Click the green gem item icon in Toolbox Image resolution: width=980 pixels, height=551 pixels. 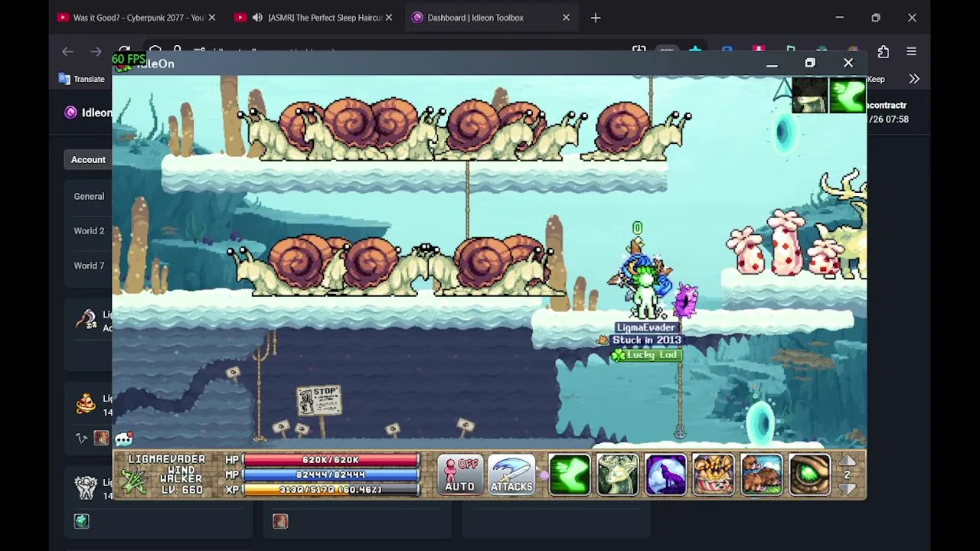[x=82, y=522]
